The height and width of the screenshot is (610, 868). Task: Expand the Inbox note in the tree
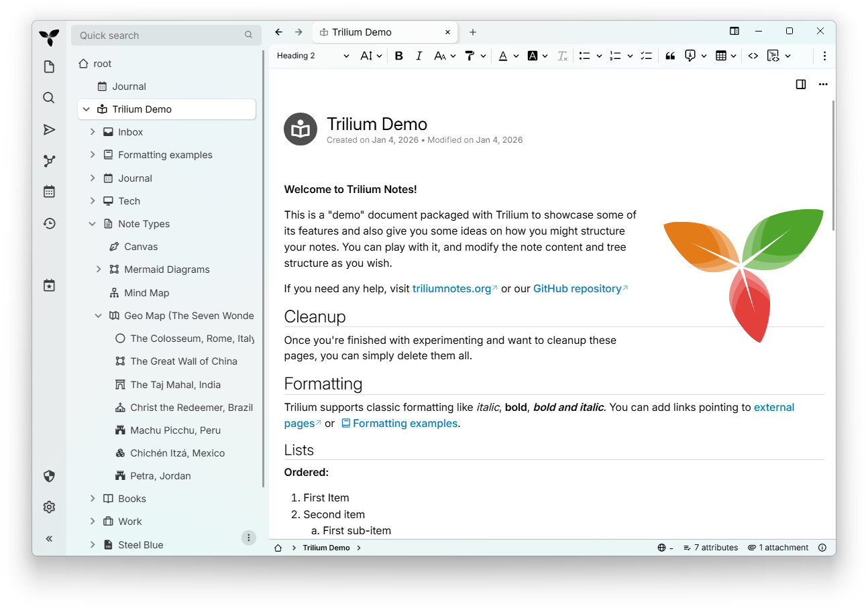[x=93, y=131]
